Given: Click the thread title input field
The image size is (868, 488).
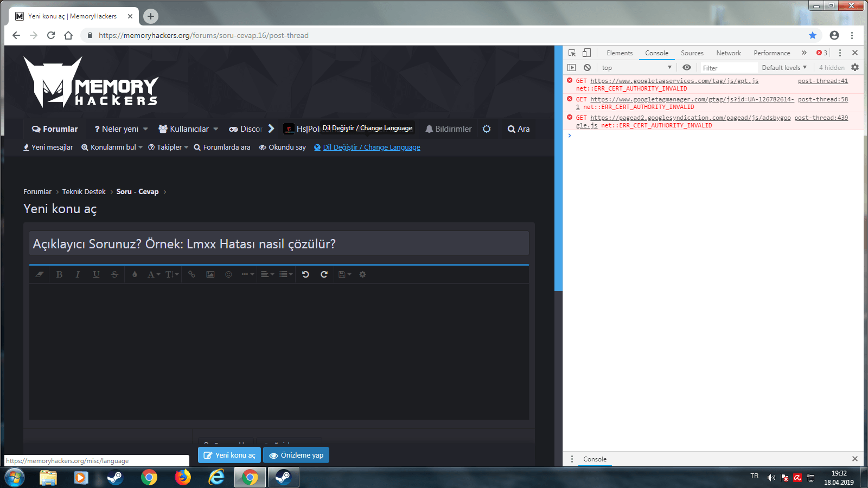Looking at the screenshot, I should [279, 243].
